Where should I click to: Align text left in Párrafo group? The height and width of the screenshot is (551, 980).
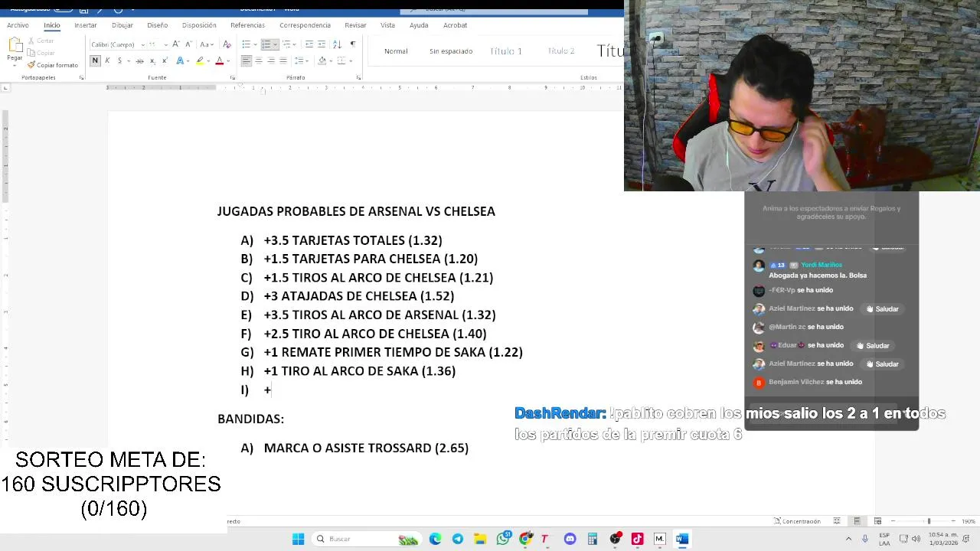click(x=247, y=60)
